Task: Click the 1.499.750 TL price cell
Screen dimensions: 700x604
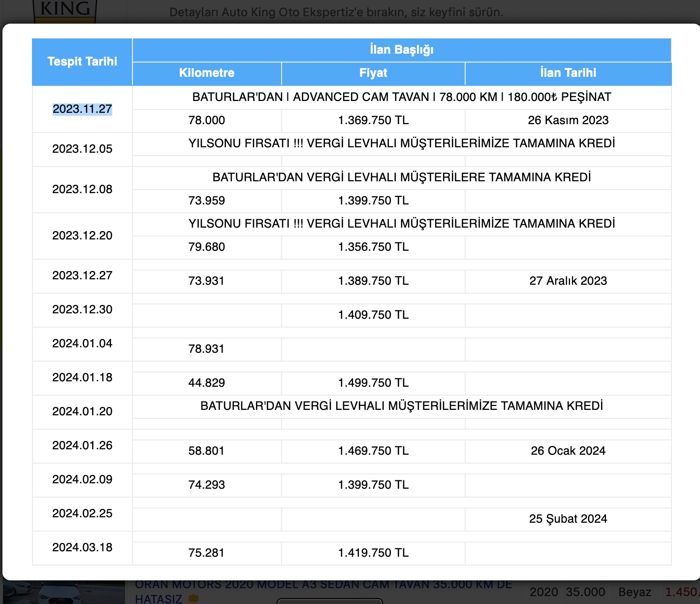Action: [x=373, y=383]
